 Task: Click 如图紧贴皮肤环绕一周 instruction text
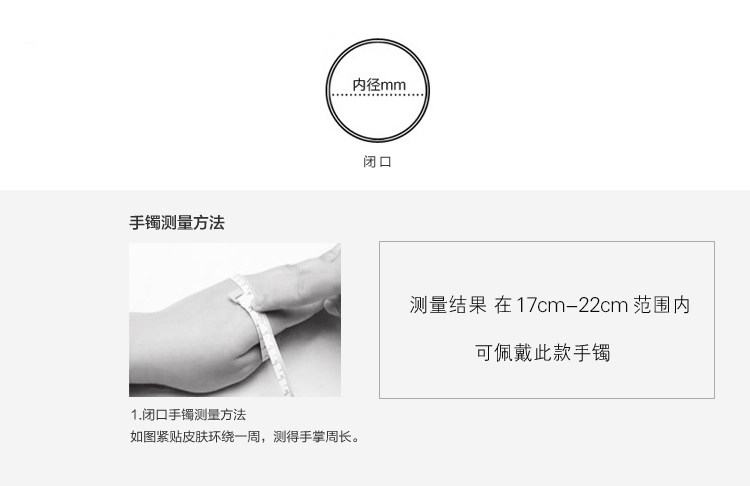(195, 436)
